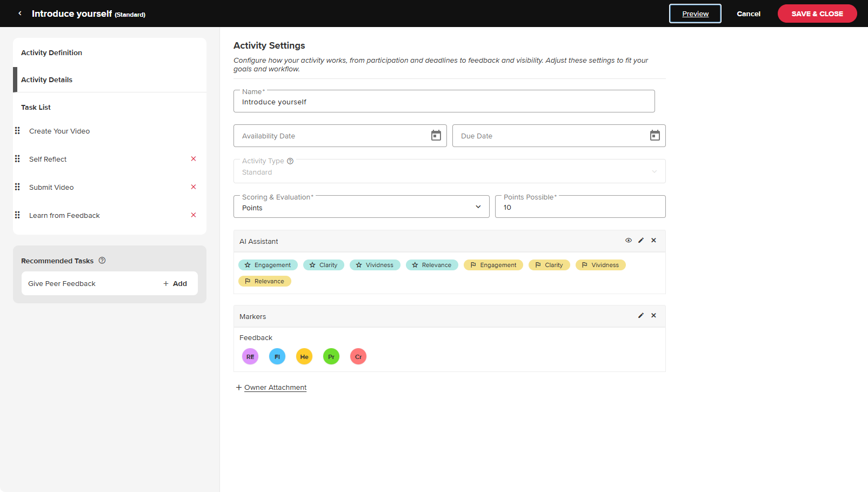Open the Activity Type dropdown
Image resolution: width=868 pixels, height=492 pixels.
click(450, 171)
